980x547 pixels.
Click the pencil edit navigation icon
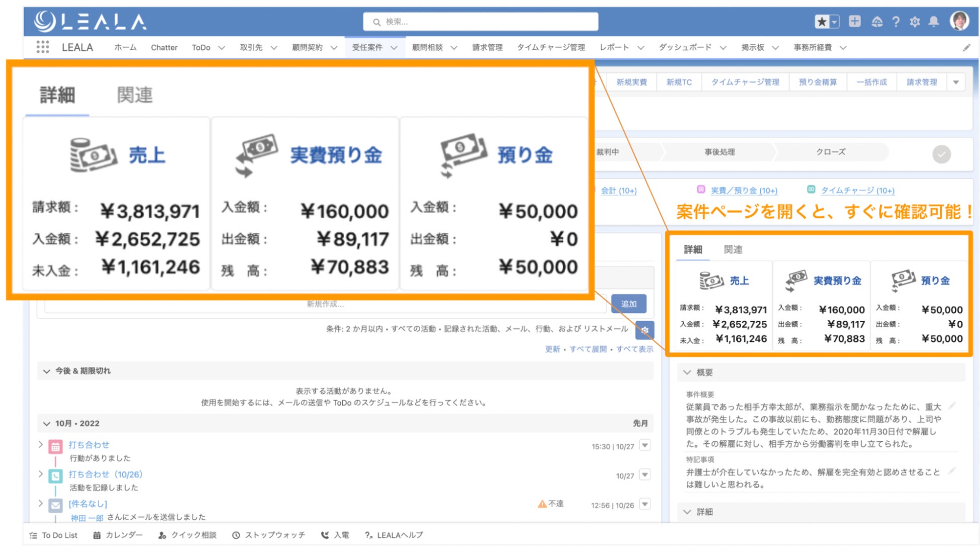[966, 48]
